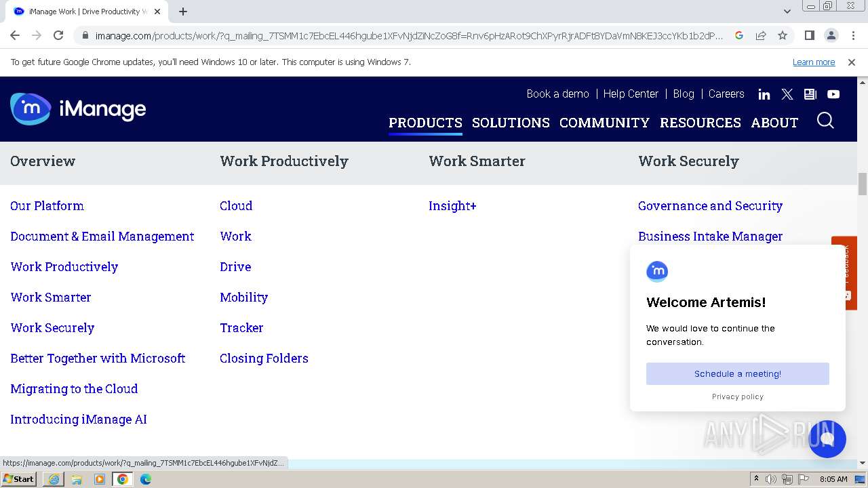Image resolution: width=868 pixels, height=488 pixels.
Task: Click Learn more about Chrome updates
Action: (x=814, y=62)
